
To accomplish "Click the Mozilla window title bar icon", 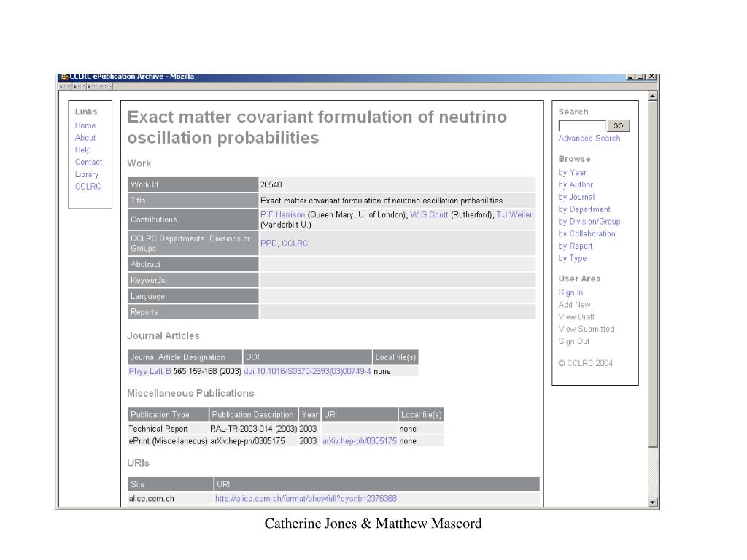I will [x=63, y=77].
